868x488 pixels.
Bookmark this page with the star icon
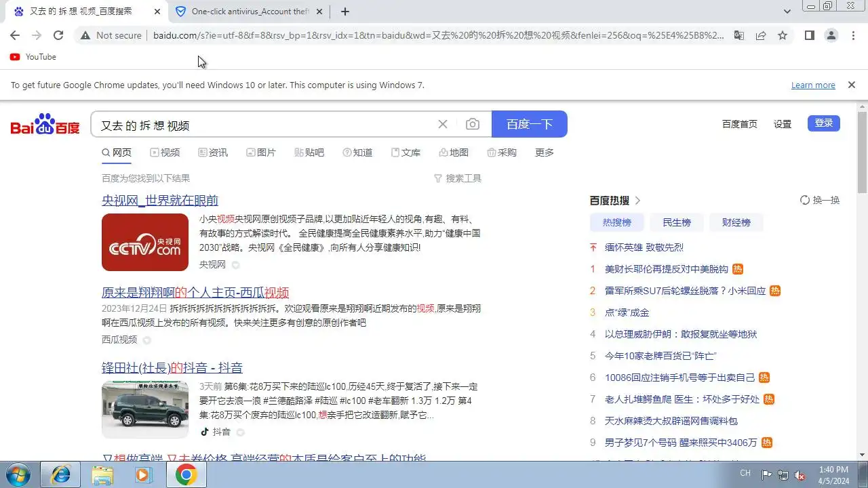point(783,35)
